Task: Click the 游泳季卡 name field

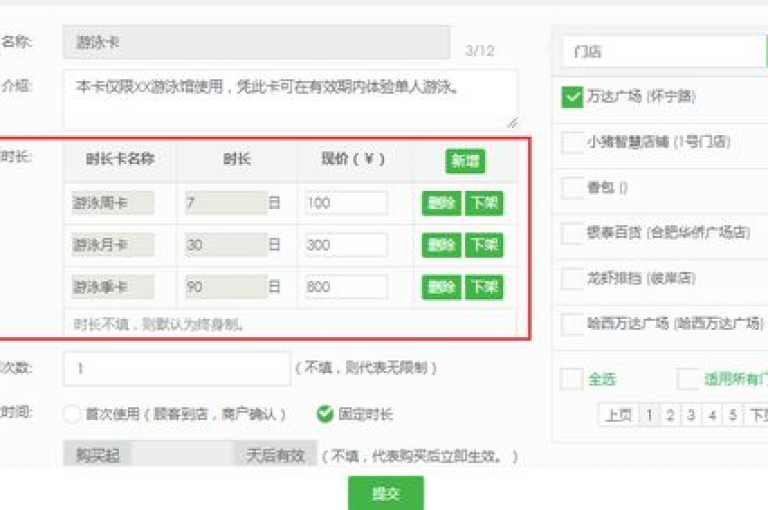Action: pyautogui.click(x=113, y=287)
